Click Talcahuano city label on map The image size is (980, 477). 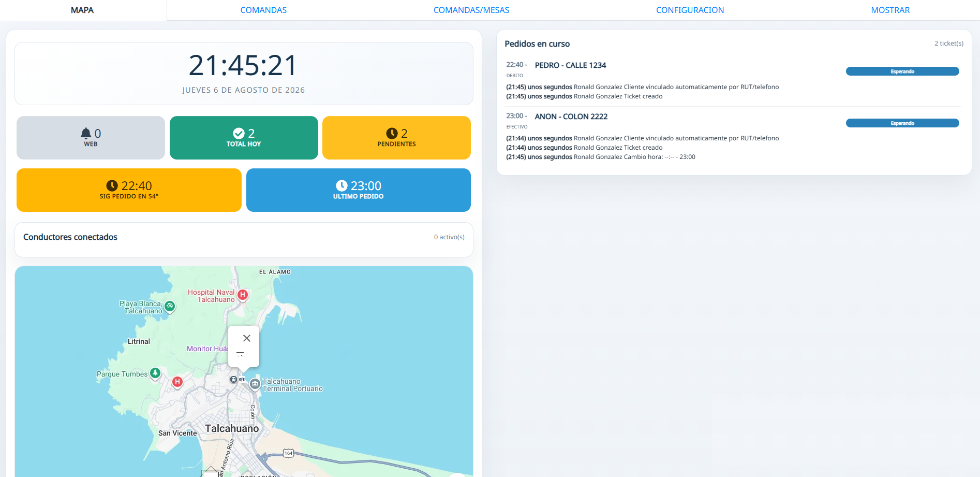pos(232,428)
